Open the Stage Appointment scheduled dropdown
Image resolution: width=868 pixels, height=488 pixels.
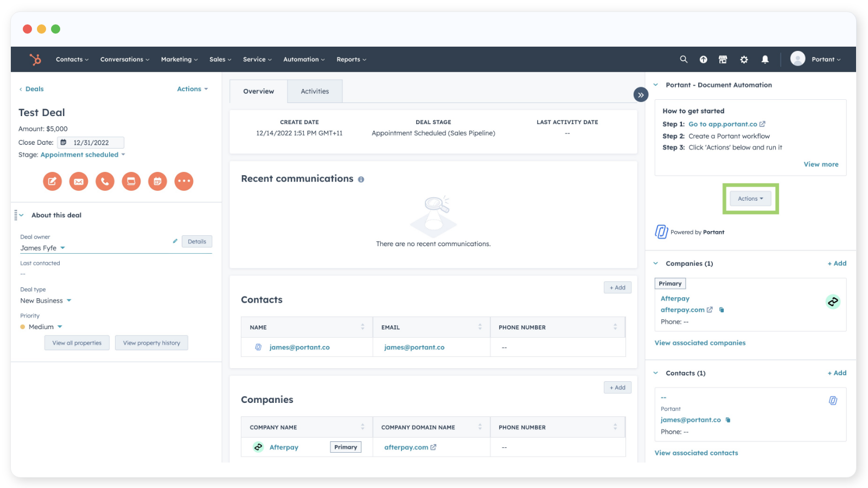(x=82, y=155)
